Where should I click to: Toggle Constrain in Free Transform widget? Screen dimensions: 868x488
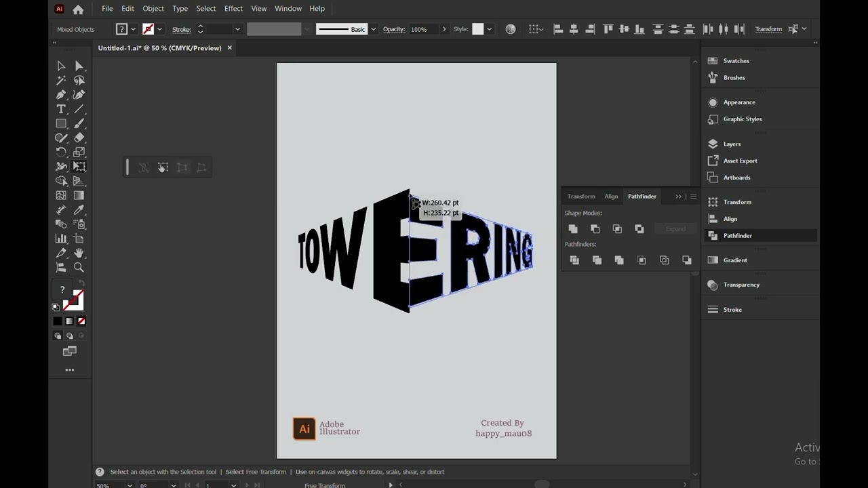click(x=144, y=167)
